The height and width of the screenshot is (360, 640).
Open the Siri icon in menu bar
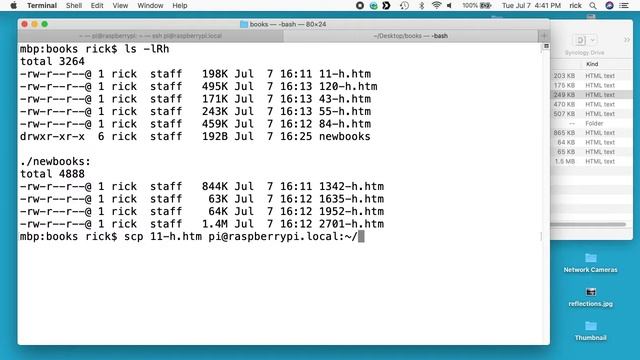coord(609,5)
